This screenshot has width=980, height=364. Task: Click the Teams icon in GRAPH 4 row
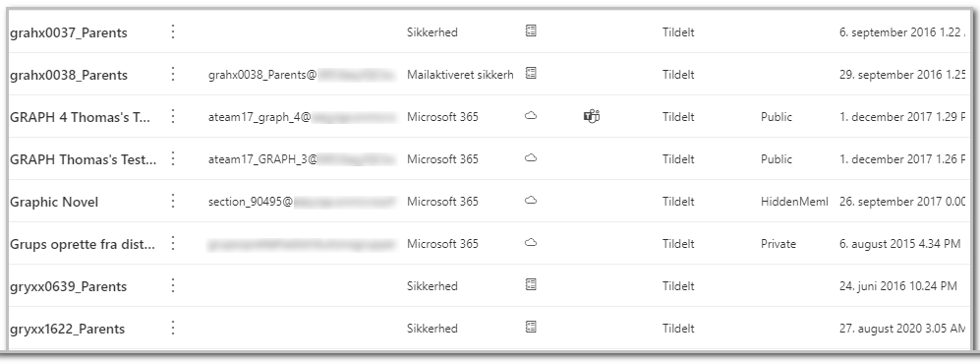(x=592, y=116)
